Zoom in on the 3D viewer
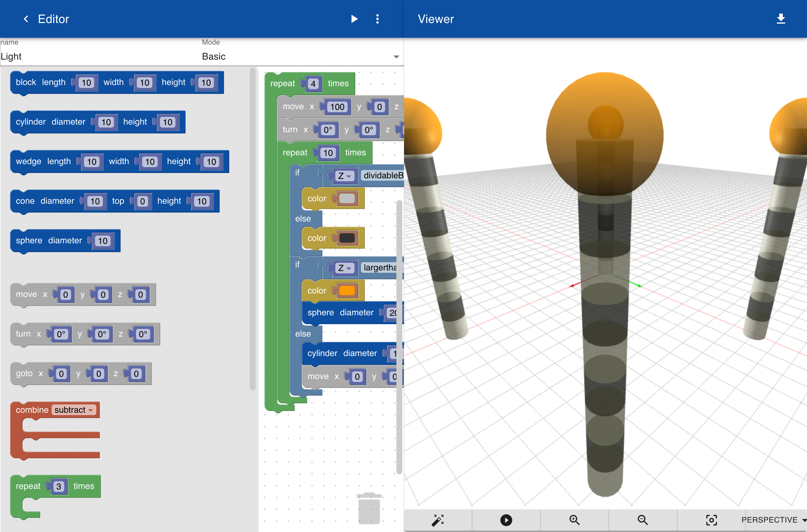The image size is (807, 532). tap(575, 519)
